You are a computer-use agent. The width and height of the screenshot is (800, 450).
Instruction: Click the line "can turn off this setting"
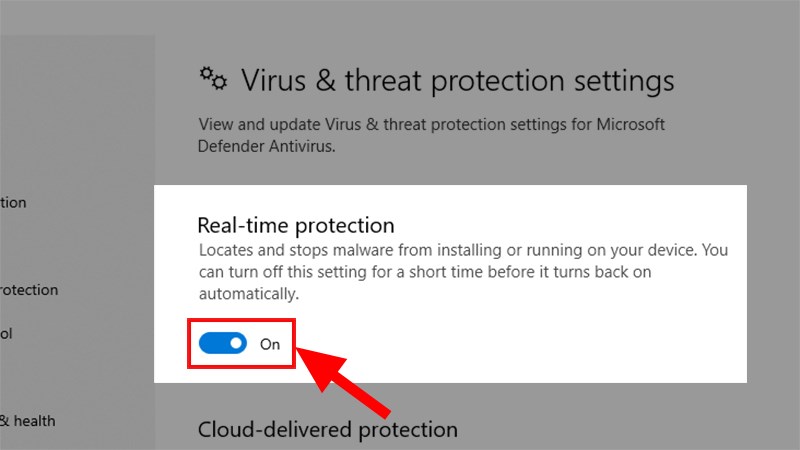(425, 272)
